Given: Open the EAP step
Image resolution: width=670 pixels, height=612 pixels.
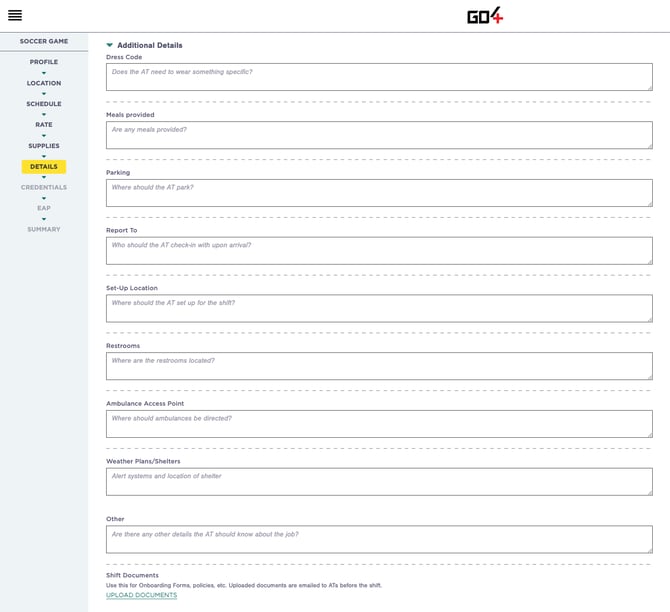Looking at the screenshot, I should pos(44,208).
